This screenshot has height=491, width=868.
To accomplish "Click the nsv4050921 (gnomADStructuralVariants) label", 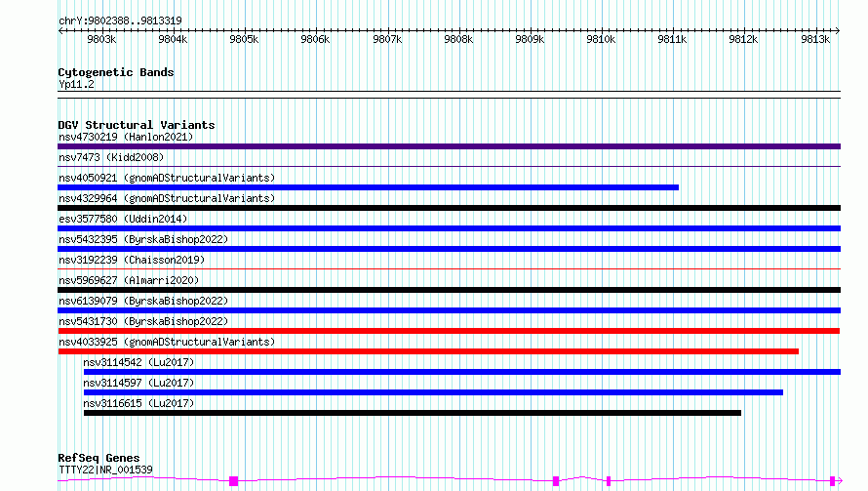I will point(167,178).
